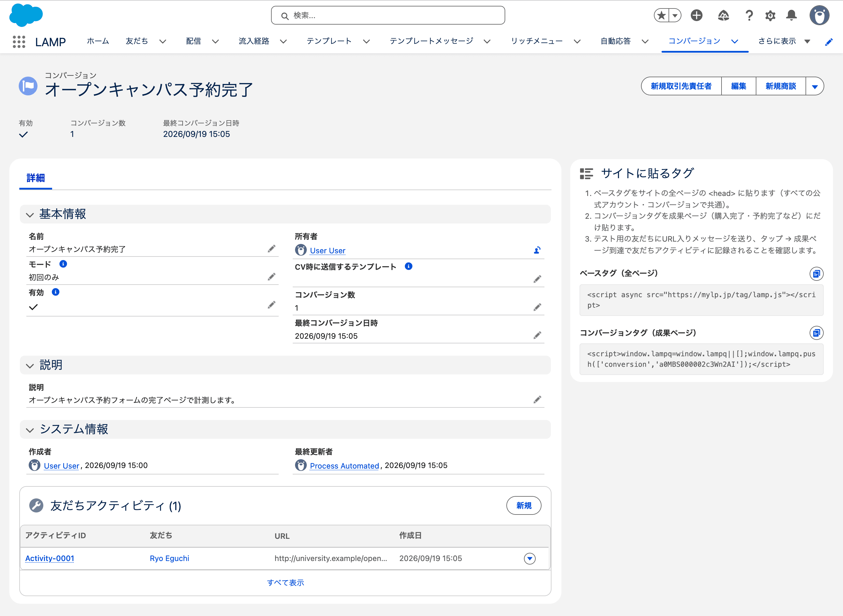Click the change owner icon
Image resolution: width=843 pixels, height=616 pixels.
[537, 250]
